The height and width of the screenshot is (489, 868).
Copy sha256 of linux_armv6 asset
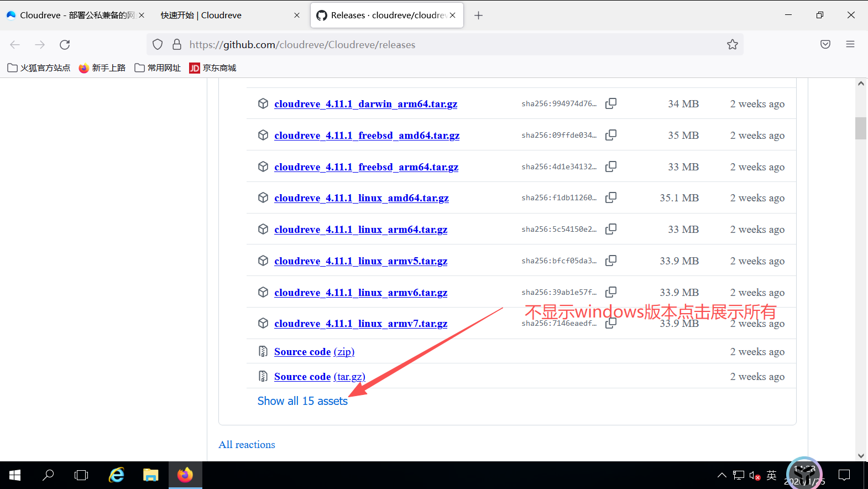[x=611, y=292]
